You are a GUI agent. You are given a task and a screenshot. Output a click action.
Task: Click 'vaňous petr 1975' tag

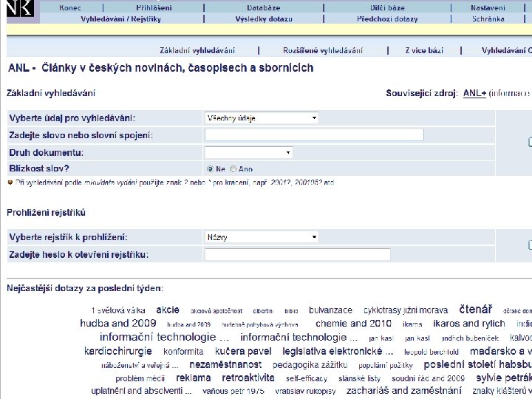233,391
